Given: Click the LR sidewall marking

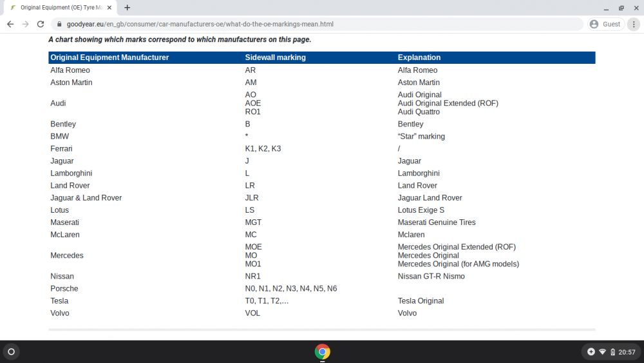Looking at the screenshot, I should click(250, 186).
